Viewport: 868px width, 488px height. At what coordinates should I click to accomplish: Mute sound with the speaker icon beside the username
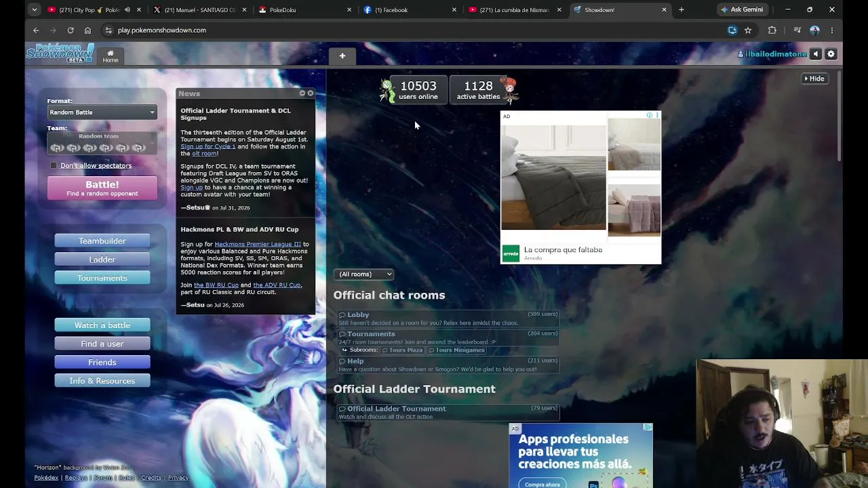click(x=816, y=54)
